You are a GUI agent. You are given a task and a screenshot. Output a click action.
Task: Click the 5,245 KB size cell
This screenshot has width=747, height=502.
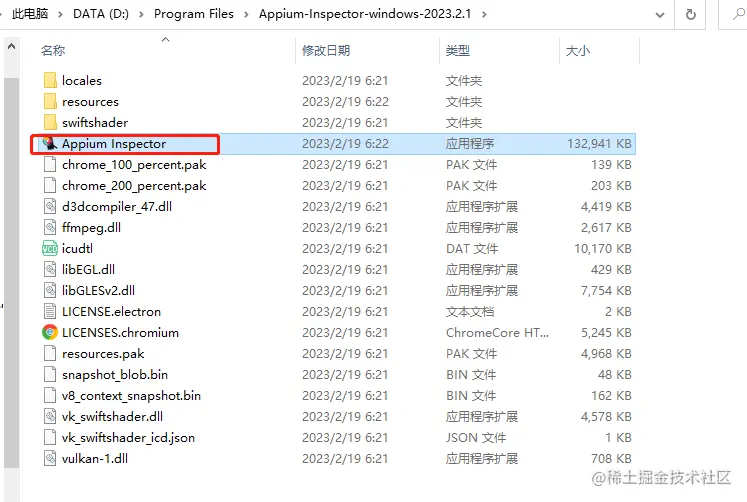coord(606,332)
